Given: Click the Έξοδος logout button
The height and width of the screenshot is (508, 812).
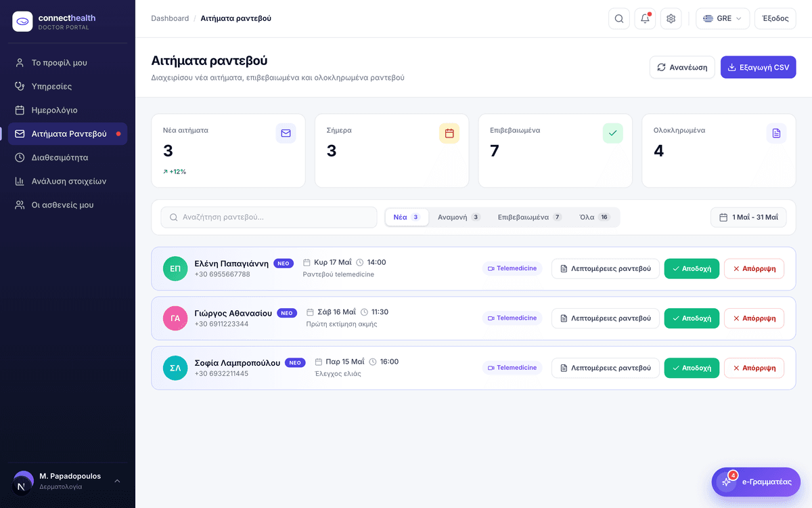Looking at the screenshot, I should point(775,18).
